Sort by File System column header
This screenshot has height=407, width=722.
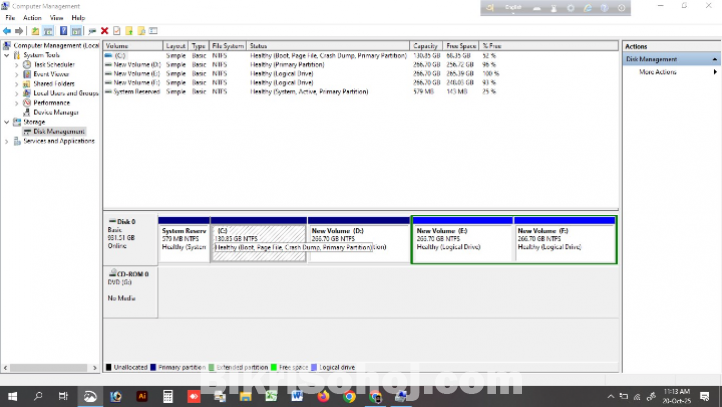[x=226, y=46]
